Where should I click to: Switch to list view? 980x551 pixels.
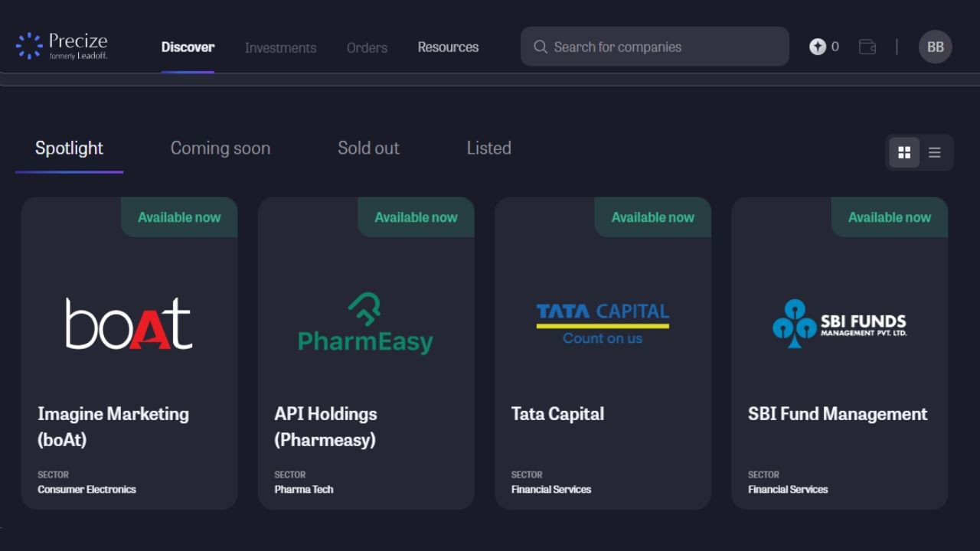(935, 152)
